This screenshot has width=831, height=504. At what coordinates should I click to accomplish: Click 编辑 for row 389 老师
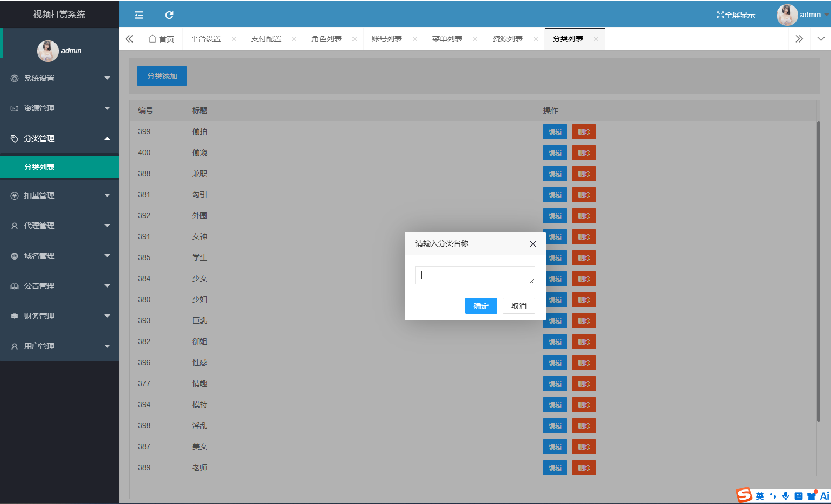pos(555,467)
